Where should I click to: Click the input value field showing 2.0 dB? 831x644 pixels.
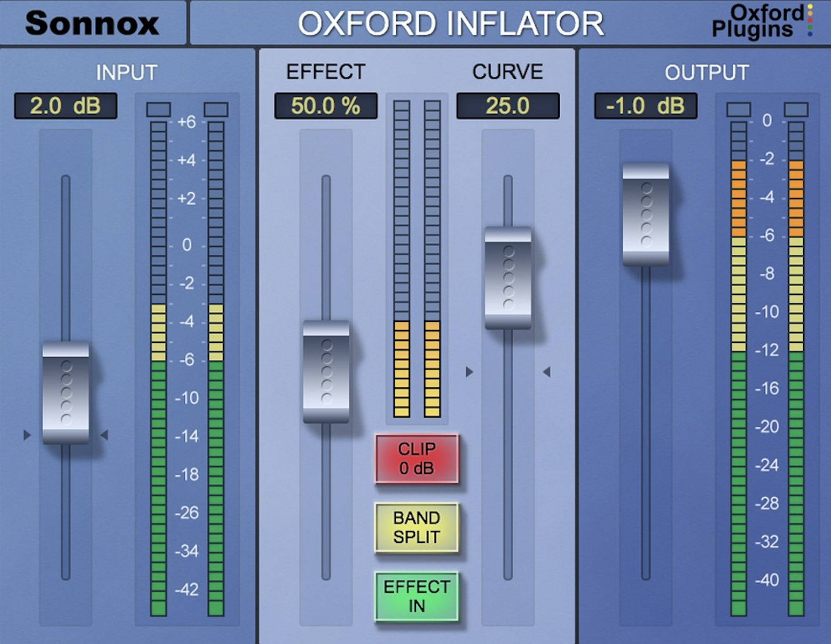66,106
